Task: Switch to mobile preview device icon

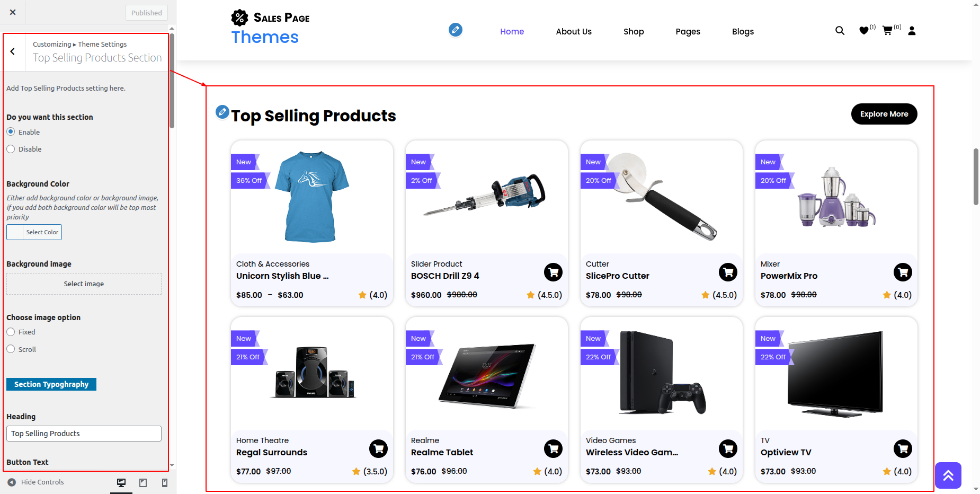Action: tap(165, 482)
